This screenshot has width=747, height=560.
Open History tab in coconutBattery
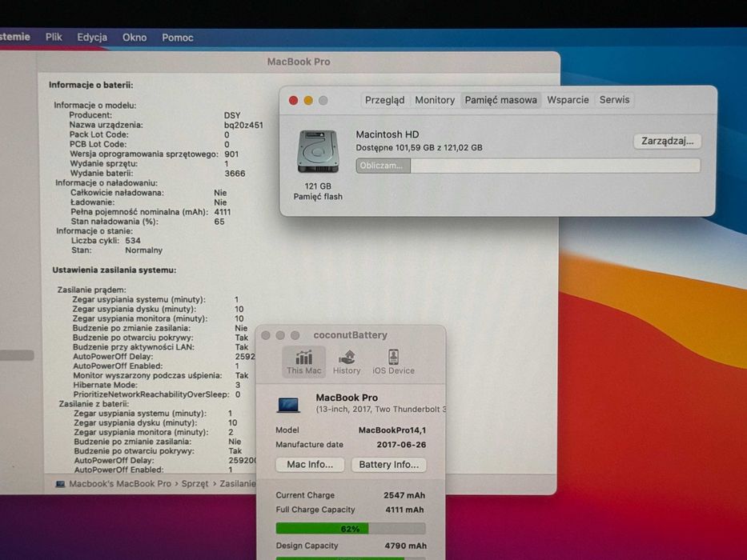(x=347, y=362)
